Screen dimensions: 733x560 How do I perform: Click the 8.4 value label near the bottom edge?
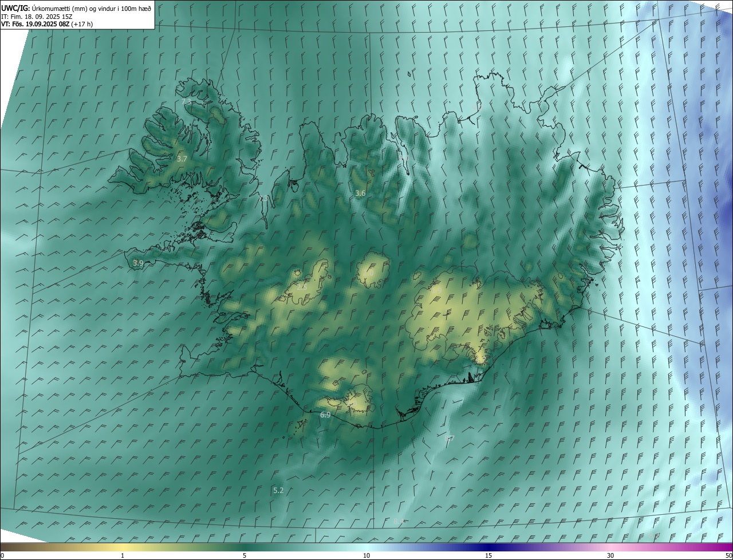[399, 521]
